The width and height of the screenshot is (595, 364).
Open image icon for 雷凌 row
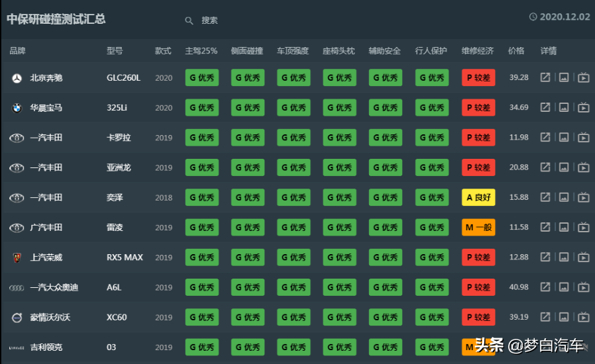click(564, 227)
